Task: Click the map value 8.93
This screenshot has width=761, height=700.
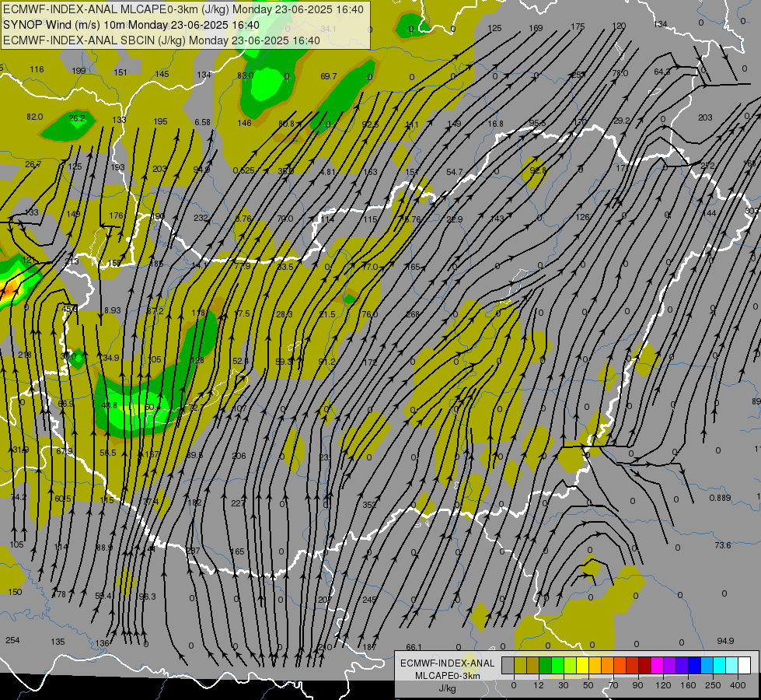Action: (x=112, y=310)
